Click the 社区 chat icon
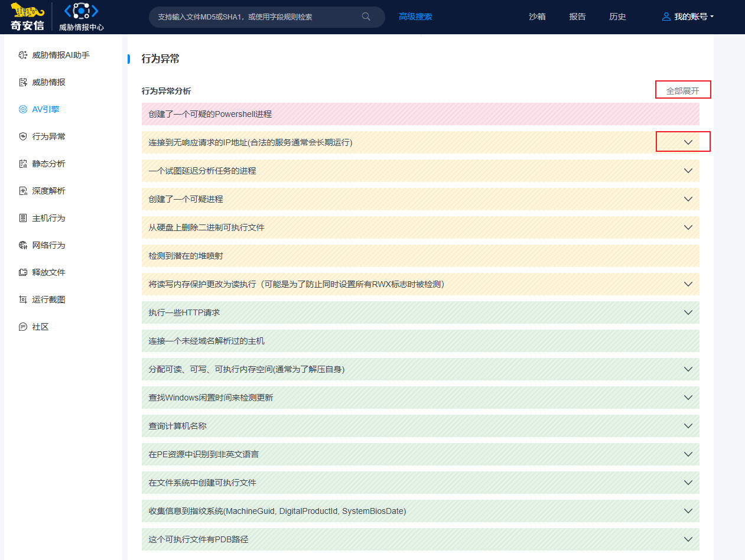Image resolution: width=745 pixels, height=560 pixels. click(23, 327)
